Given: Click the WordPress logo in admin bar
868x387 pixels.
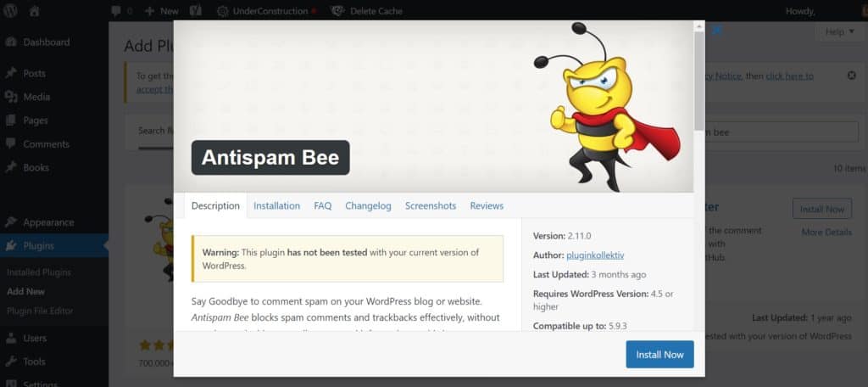Looking at the screenshot, I should 10,10.
